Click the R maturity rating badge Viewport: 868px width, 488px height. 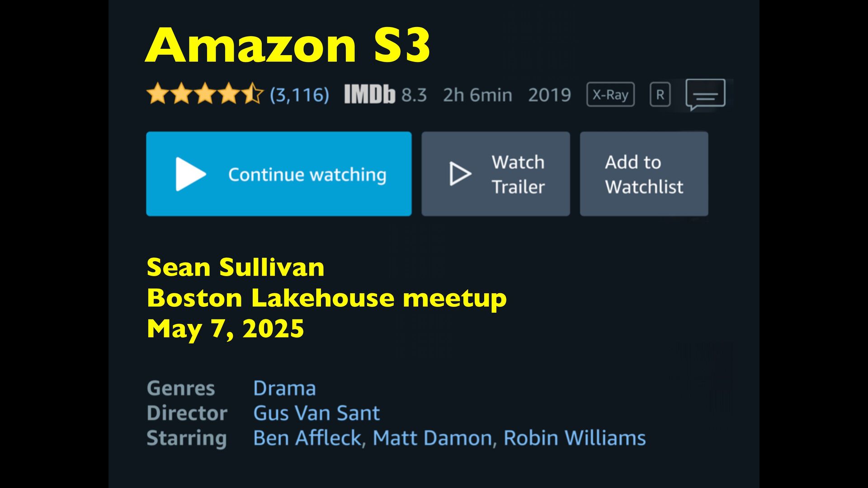[660, 95]
